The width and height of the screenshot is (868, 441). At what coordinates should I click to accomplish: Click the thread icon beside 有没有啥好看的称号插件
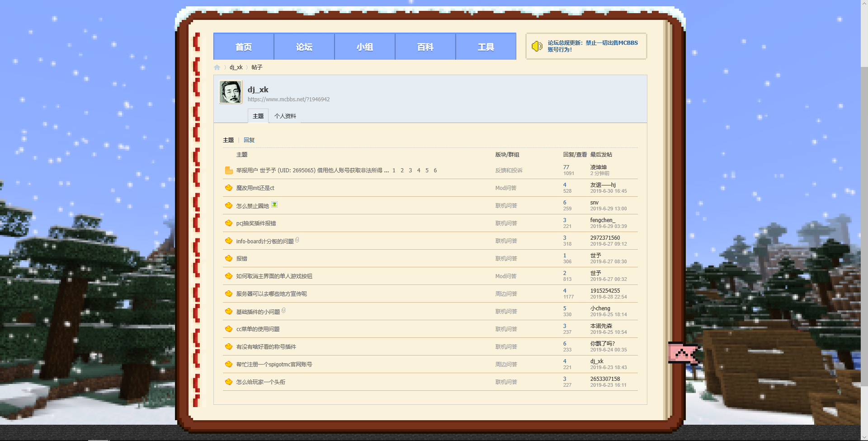click(x=229, y=346)
